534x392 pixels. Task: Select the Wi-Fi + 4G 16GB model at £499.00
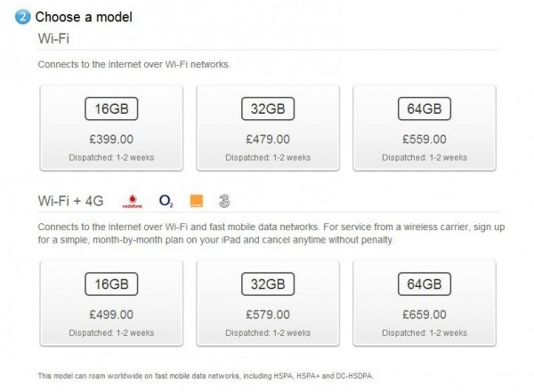point(111,303)
